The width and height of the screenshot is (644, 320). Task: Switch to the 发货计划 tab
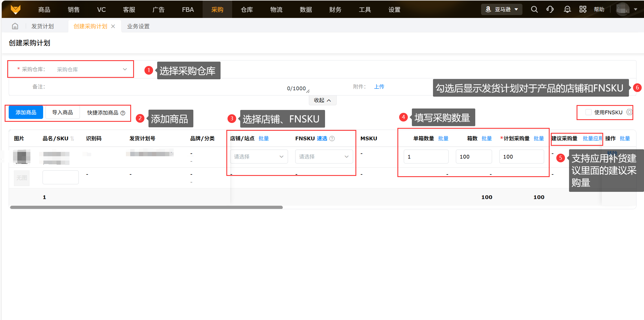pos(43,26)
